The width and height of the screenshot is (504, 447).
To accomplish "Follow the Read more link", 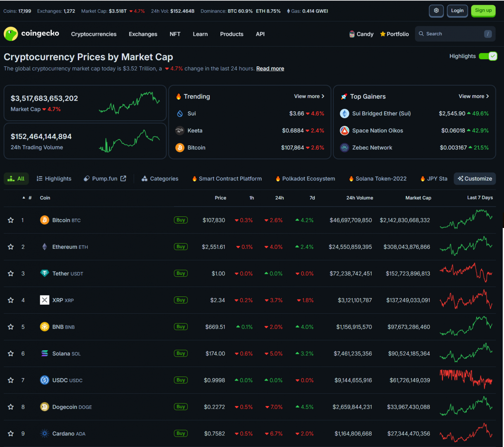I will click(x=270, y=69).
